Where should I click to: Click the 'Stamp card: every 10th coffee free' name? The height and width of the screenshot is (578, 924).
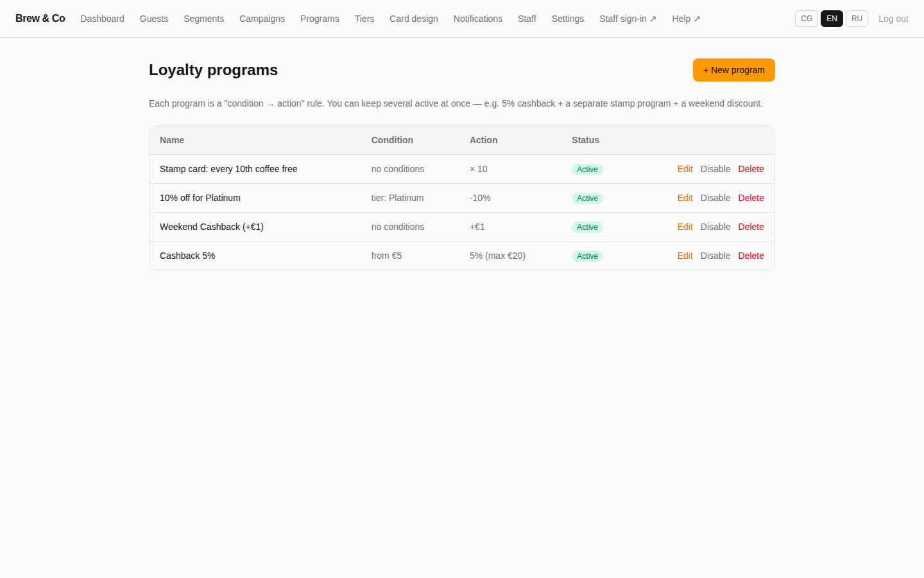click(x=228, y=169)
